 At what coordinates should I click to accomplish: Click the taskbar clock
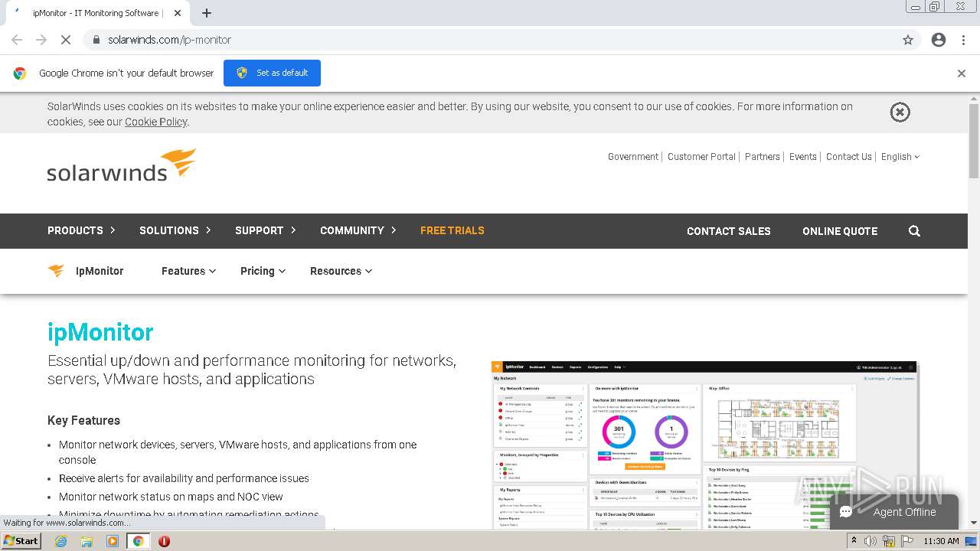[941, 541]
